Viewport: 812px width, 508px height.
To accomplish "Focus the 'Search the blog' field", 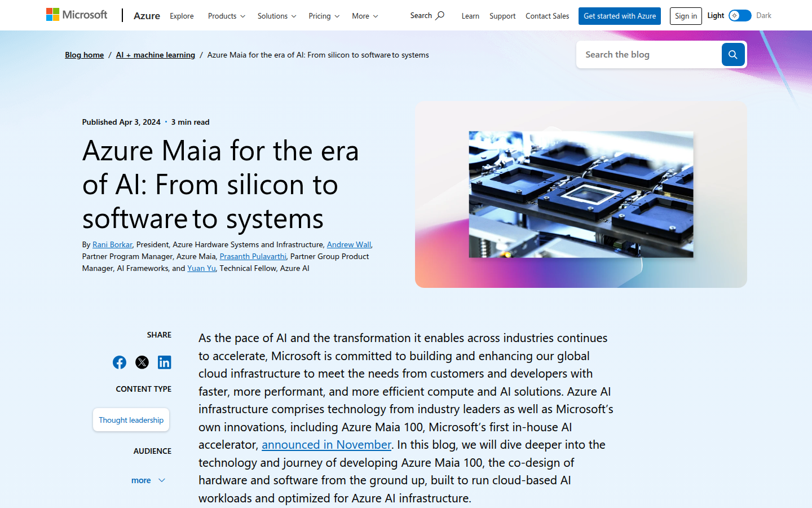I will click(649, 55).
